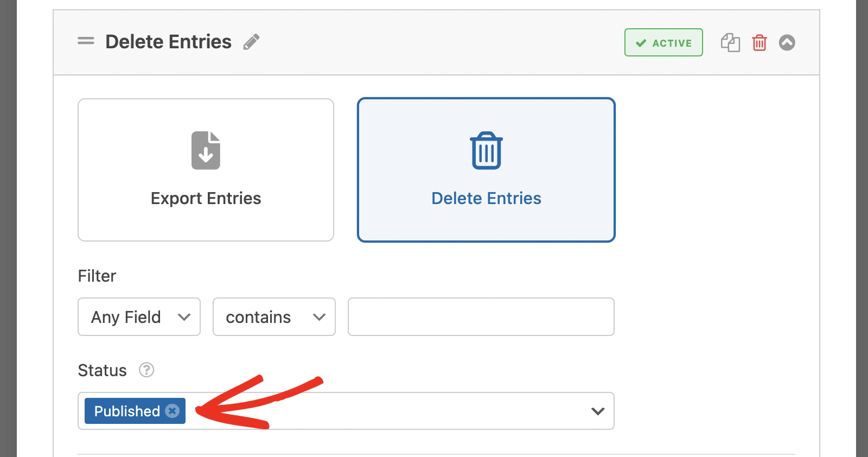Click the empty filter value text box

point(481,316)
